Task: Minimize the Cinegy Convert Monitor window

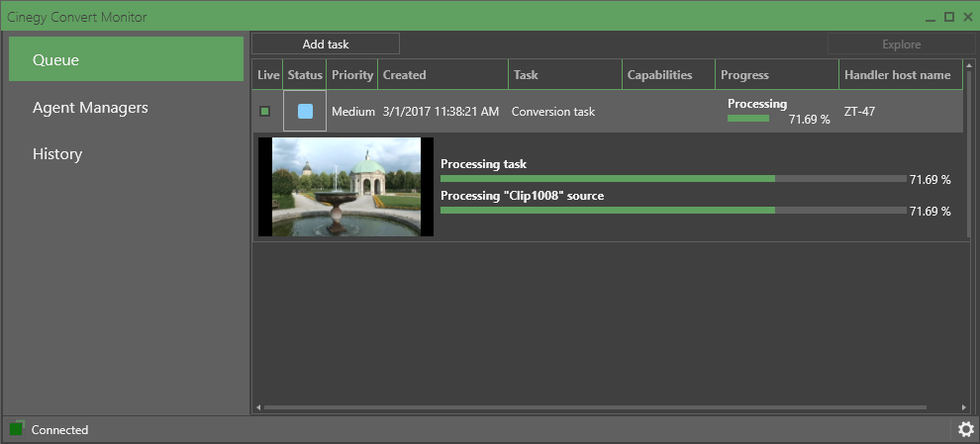Action: tap(931, 18)
